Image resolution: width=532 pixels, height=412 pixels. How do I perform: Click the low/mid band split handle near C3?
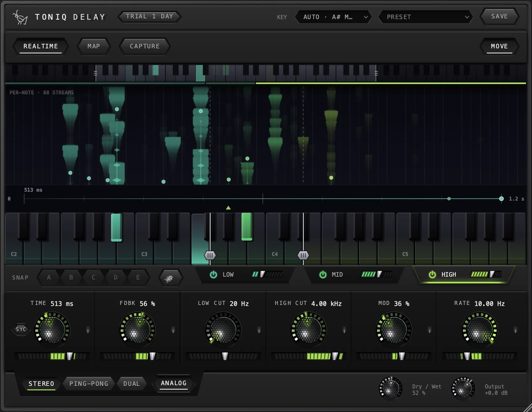coord(210,255)
